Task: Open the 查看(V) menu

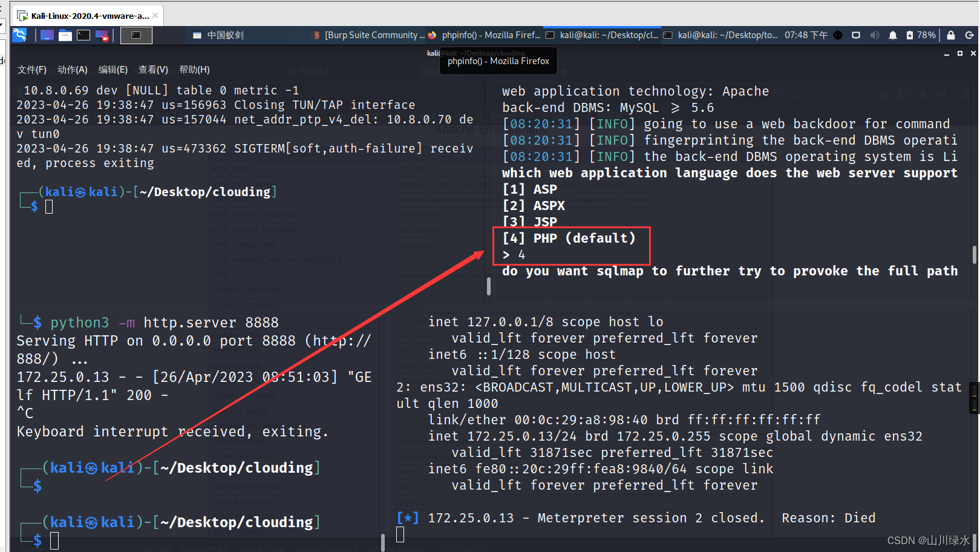Action: pos(153,70)
